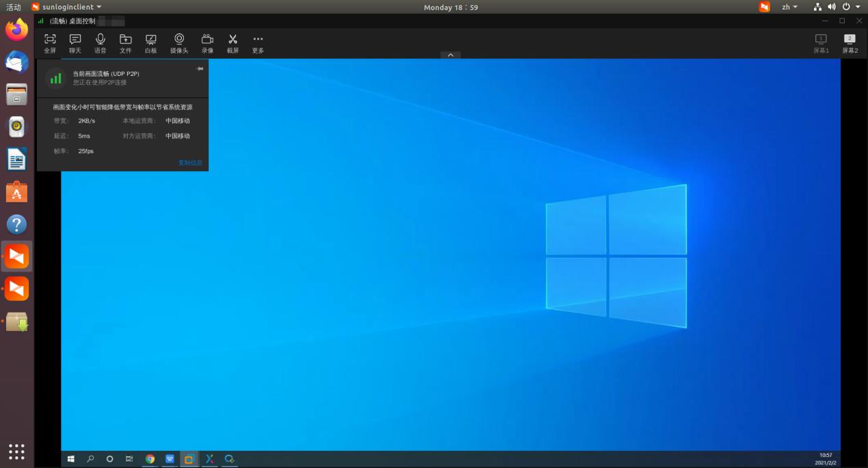
Task: Click the last pinned app icon on remote taskbar
Action: (229, 458)
